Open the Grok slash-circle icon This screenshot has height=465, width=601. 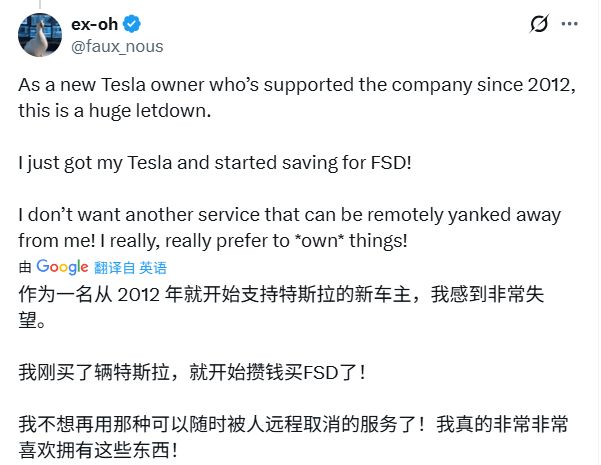coord(538,24)
